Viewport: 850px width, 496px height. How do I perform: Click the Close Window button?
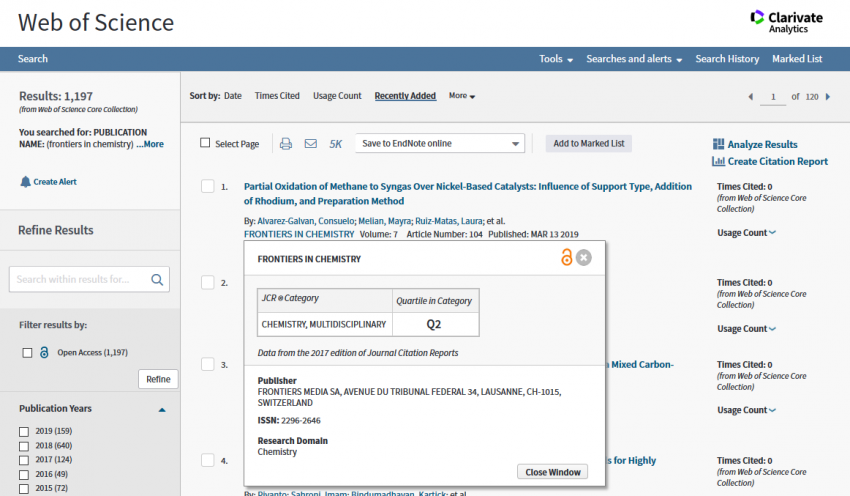(x=552, y=472)
